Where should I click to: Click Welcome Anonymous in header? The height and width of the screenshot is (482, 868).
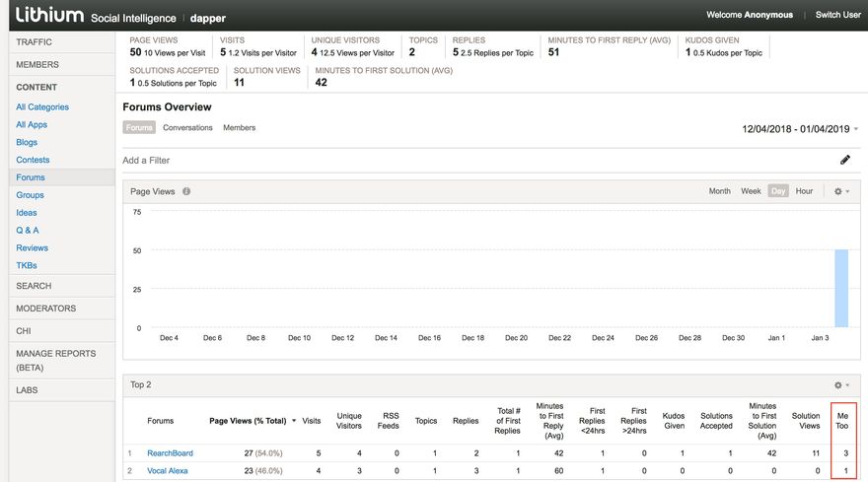[750, 15]
